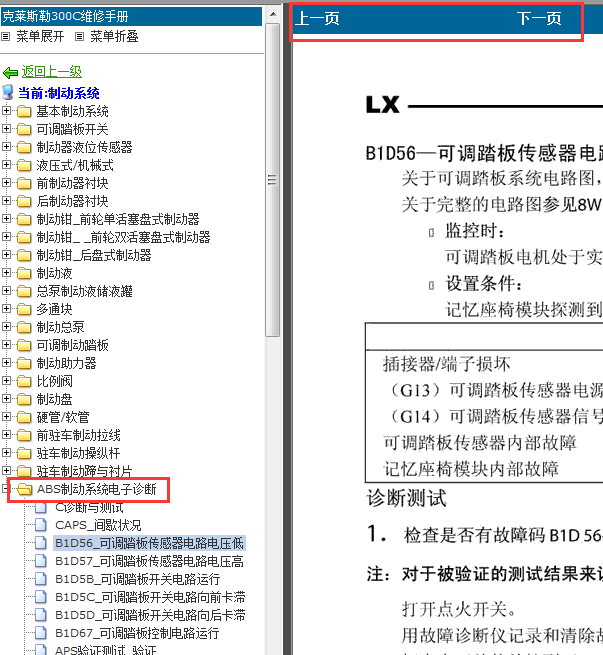Image resolution: width=603 pixels, height=655 pixels.
Task: Select 制动钳__前轮双活塞盘式制动器 tree item
Action: 123,237
